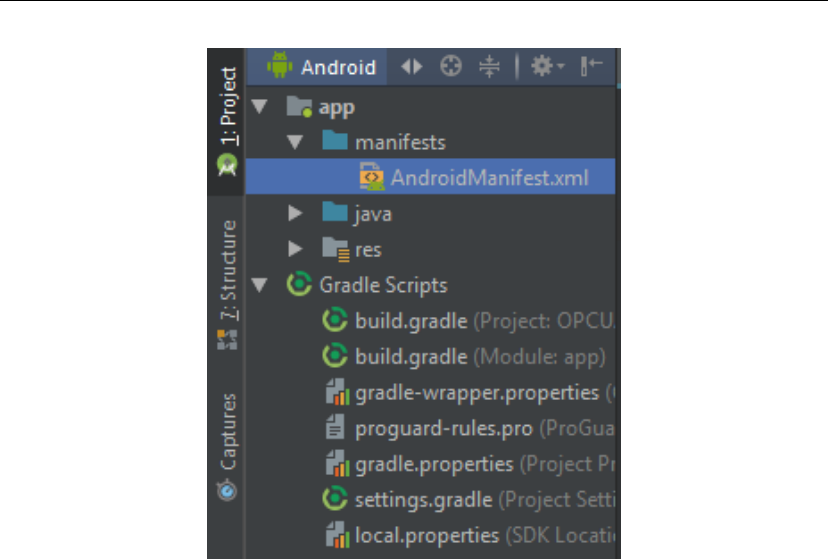Collapse the app module node
828x559 pixels.
click(x=260, y=107)
